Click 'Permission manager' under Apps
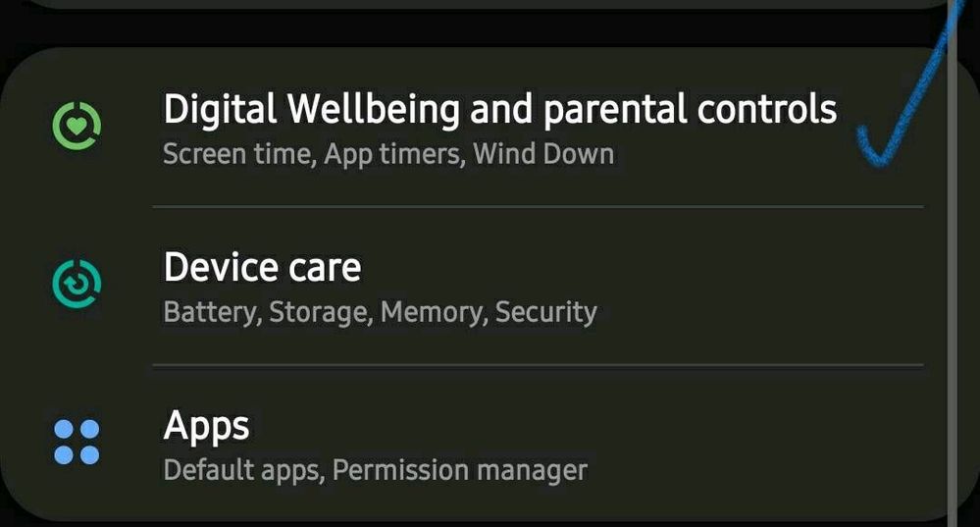 pyautogui.click(x=460, y=471)
